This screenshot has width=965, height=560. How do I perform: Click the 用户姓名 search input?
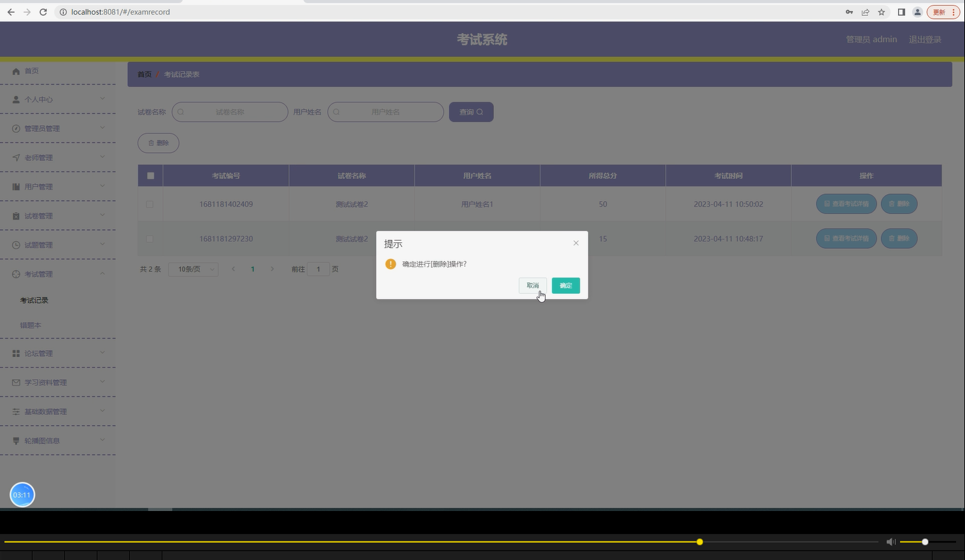click(x=385, y=112)
